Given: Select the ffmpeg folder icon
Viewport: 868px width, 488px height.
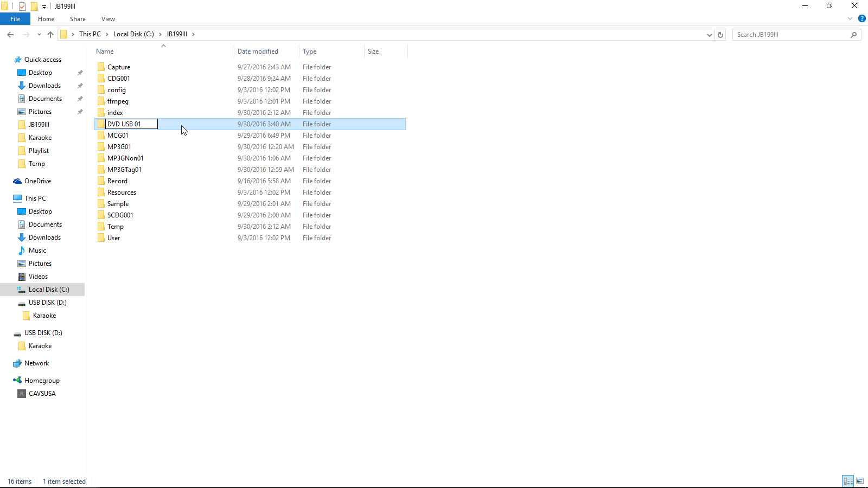Looking at the screenshot, I should [x=101, y=101].
